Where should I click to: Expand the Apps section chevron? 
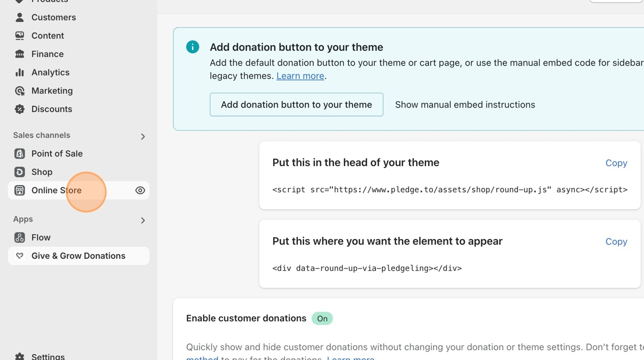(x=143, y=221)
